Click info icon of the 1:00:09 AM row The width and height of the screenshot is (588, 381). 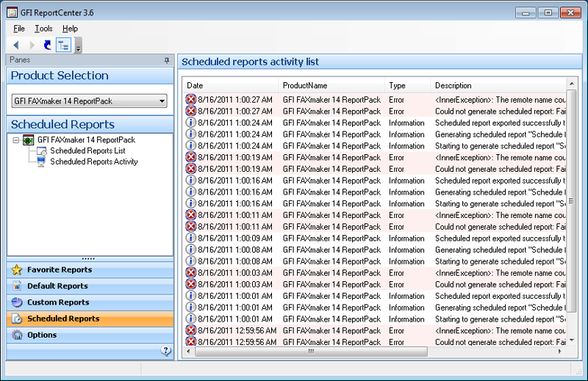point(191,238)
